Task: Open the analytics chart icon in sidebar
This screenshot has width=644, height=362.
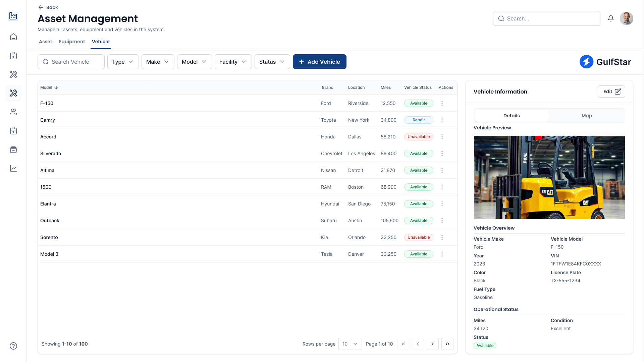Action: (13, 168)
